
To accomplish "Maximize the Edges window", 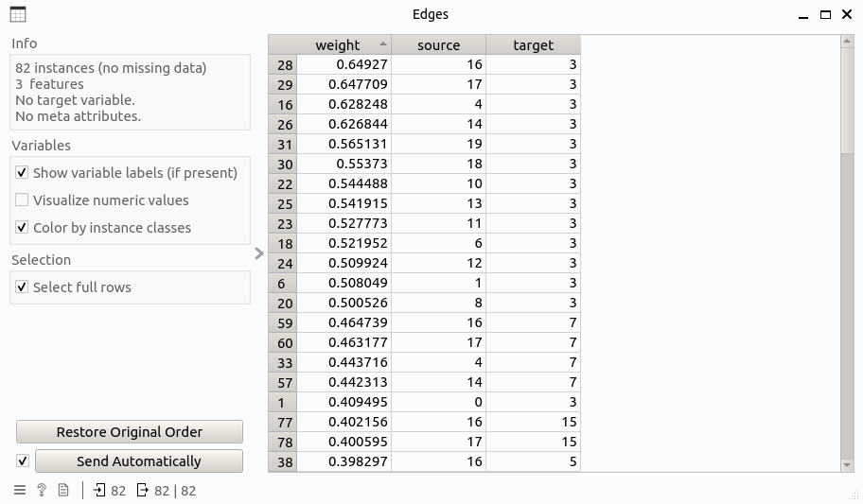I will tap(825, 15).
